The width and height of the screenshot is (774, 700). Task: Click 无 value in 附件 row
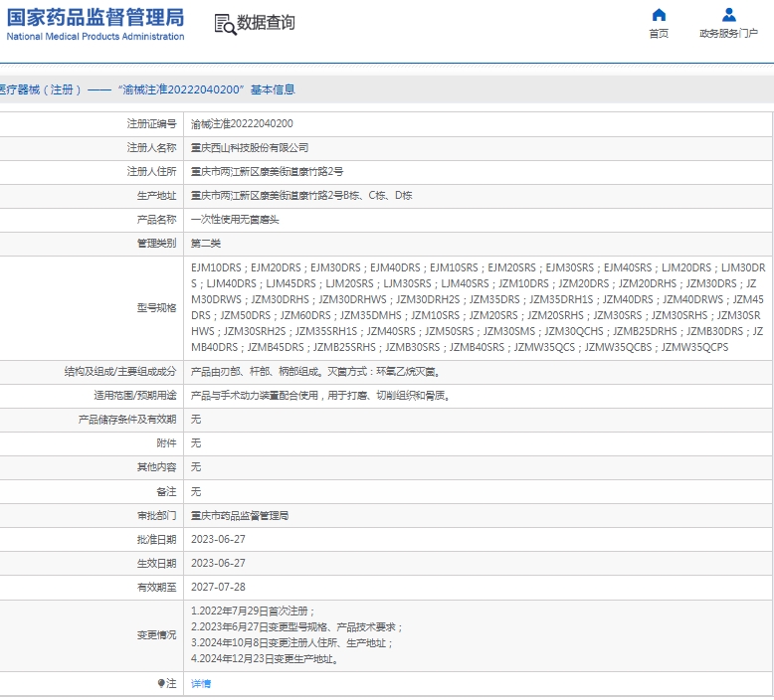(196, 443)
